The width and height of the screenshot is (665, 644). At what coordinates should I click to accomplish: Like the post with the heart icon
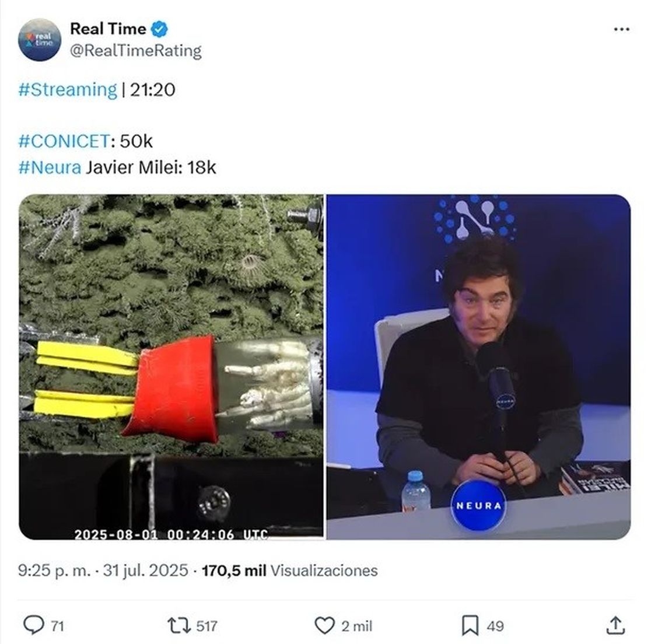coord(324,626)
